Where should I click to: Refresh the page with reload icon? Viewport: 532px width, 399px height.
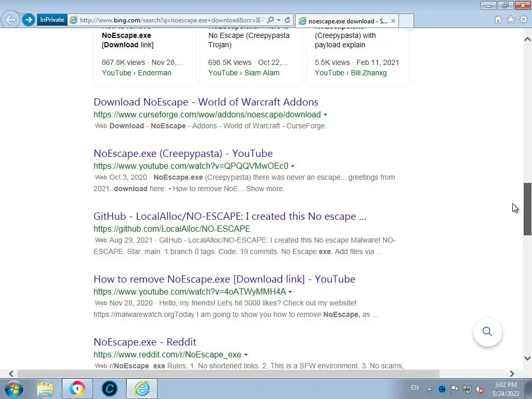point(287,20)
